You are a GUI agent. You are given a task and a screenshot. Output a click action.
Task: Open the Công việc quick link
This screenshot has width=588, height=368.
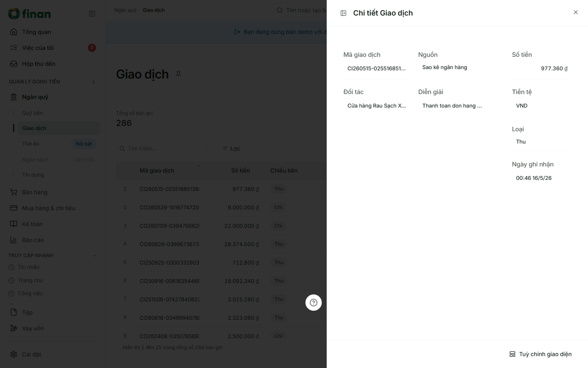point(31,293)
